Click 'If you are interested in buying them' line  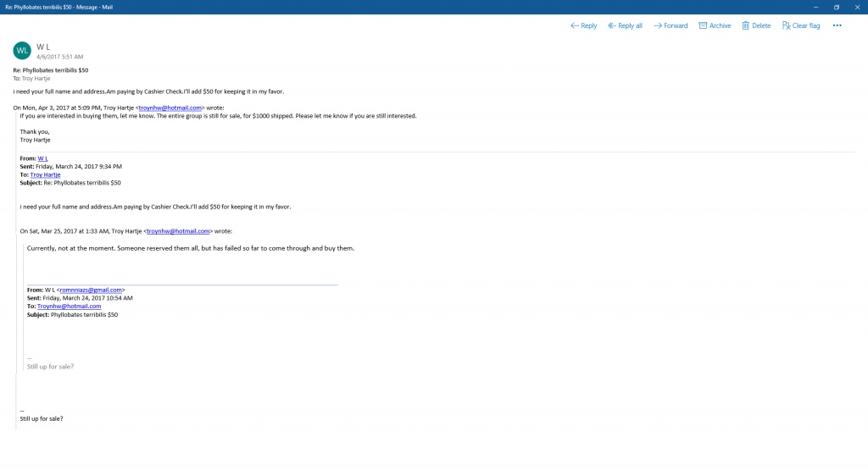tap(218, 116)
